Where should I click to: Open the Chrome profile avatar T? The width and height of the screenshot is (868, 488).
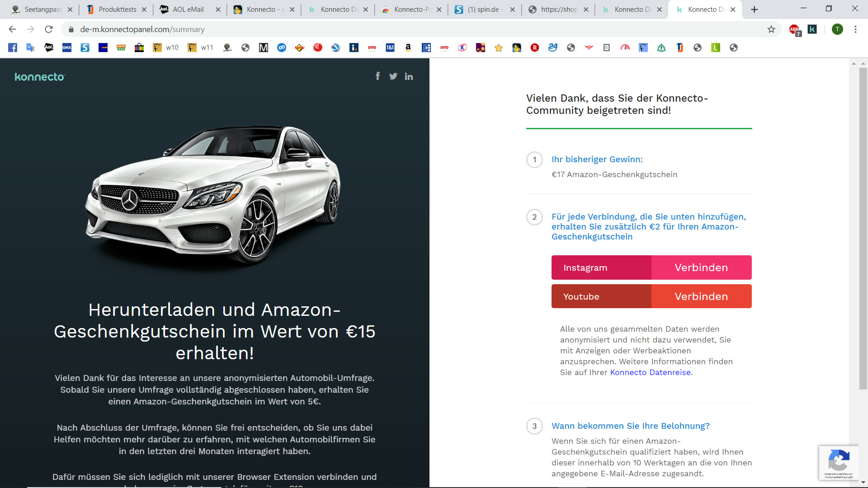click(837, 29)
